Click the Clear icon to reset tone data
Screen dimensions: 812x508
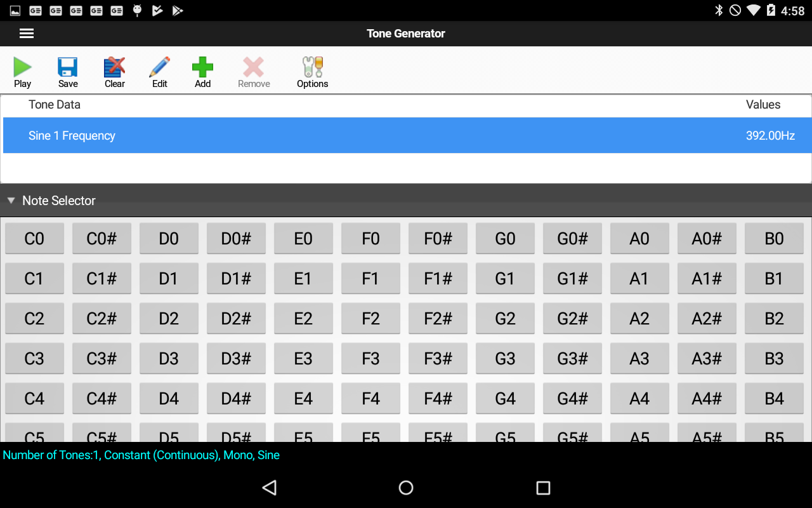(114, 70)
